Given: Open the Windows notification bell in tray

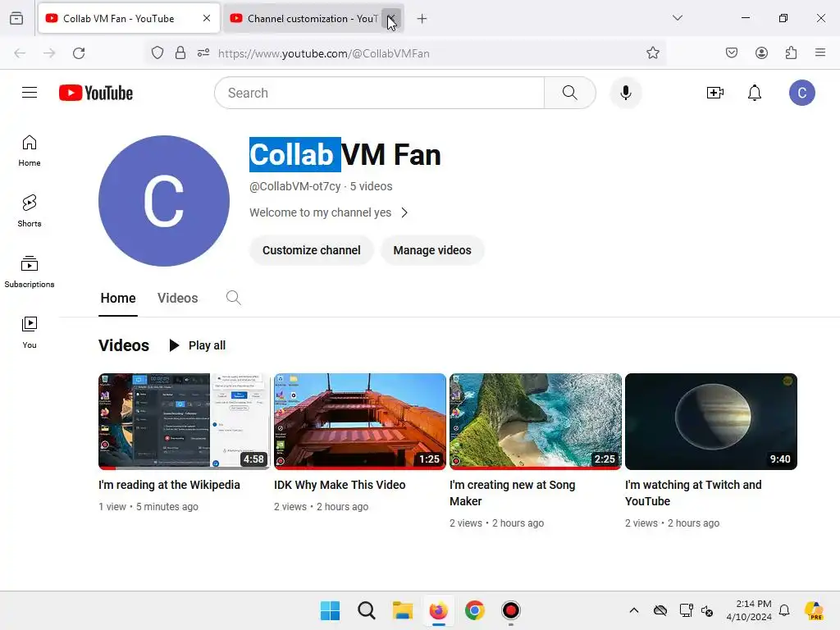Looking at the screenshot, I should 784,610.
